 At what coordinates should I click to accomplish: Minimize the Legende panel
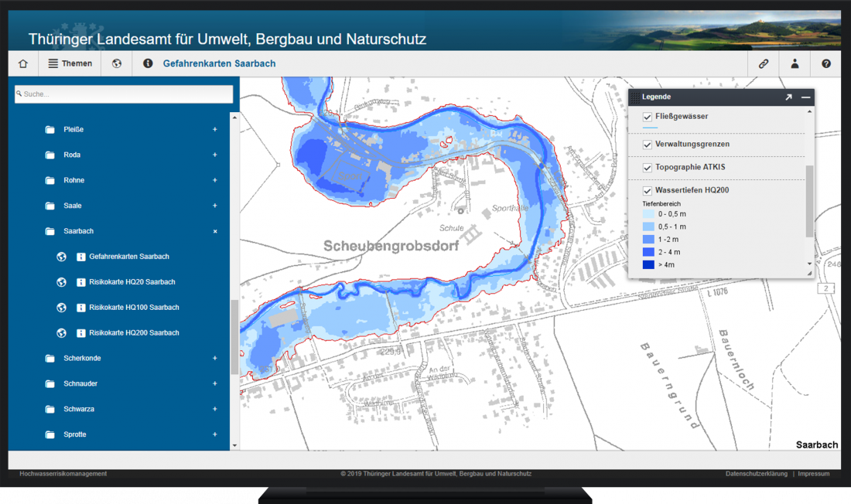[x=805, y=97]
